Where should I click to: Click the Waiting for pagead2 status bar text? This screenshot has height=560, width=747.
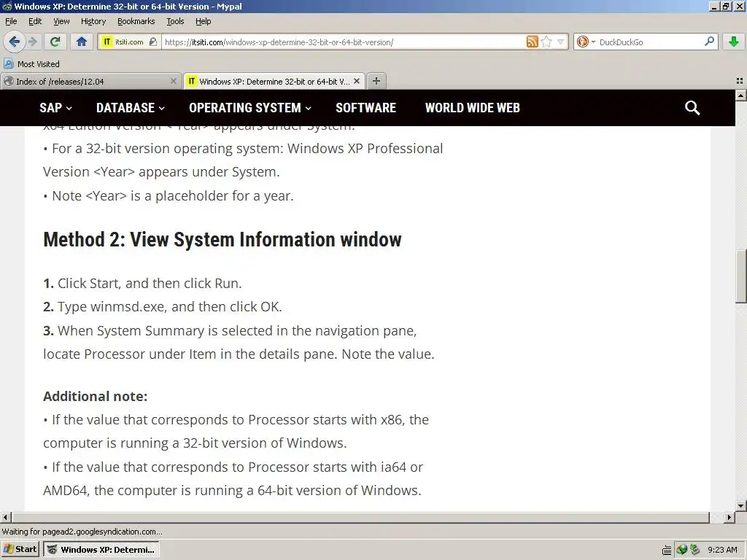tap(82, 532)
